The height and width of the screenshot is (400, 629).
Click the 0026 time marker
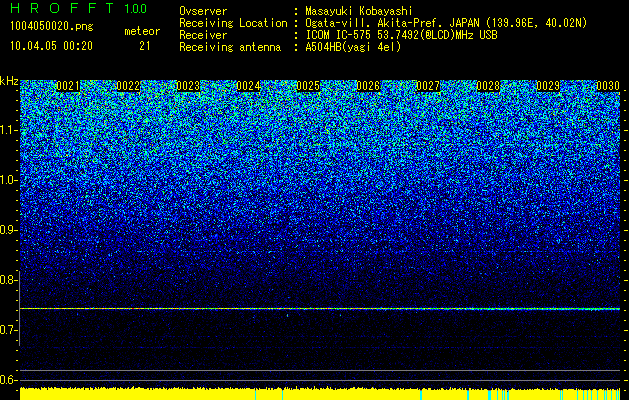point(368,86)
